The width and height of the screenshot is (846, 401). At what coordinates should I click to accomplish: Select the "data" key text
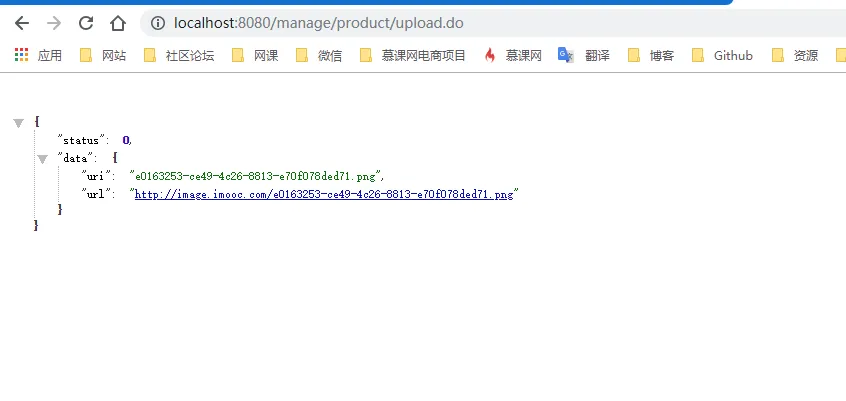pos(78,158)
